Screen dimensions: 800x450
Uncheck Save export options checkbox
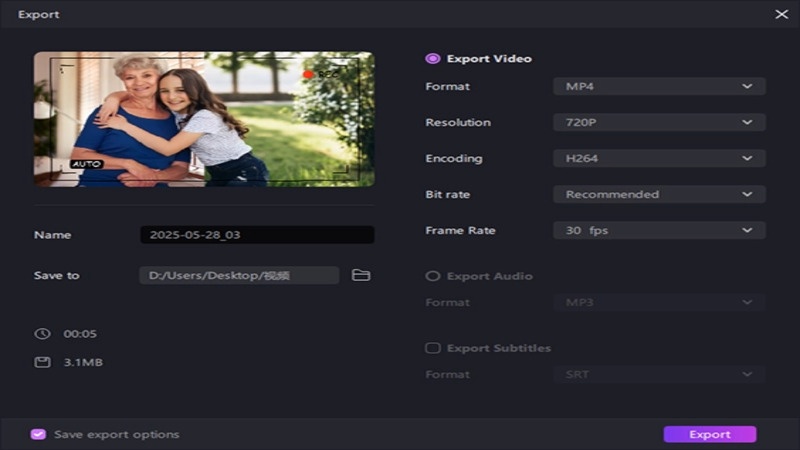[38, 434]
